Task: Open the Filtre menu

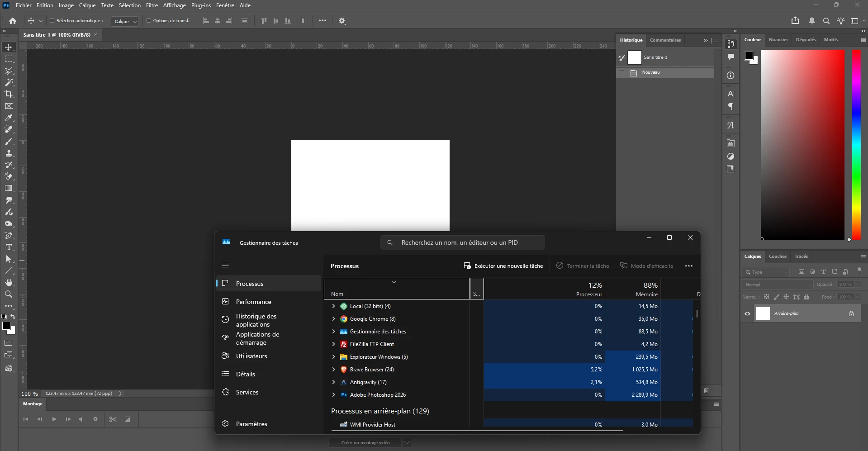Action: pyautogui.click(x=152, y=5)
